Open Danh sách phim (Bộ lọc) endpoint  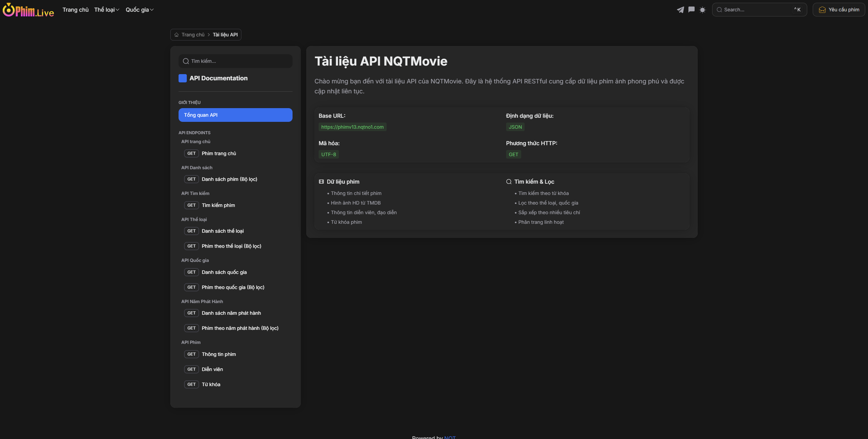tap(229, 179)
